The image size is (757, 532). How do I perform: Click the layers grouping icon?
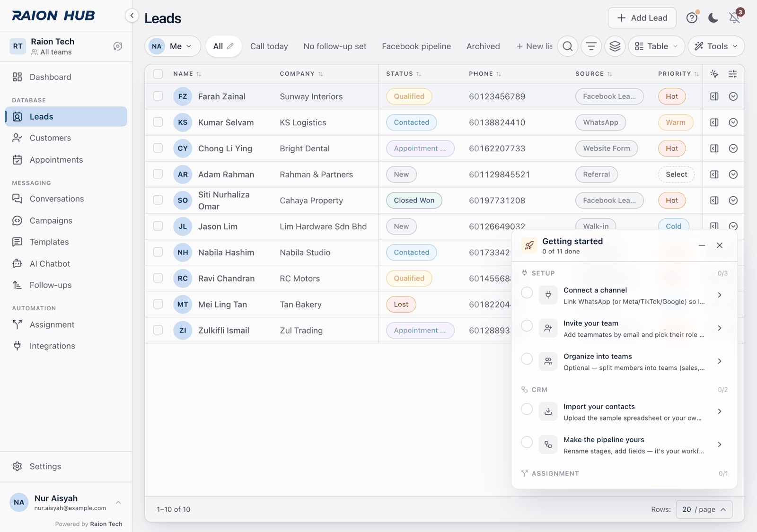click(615, 46)
